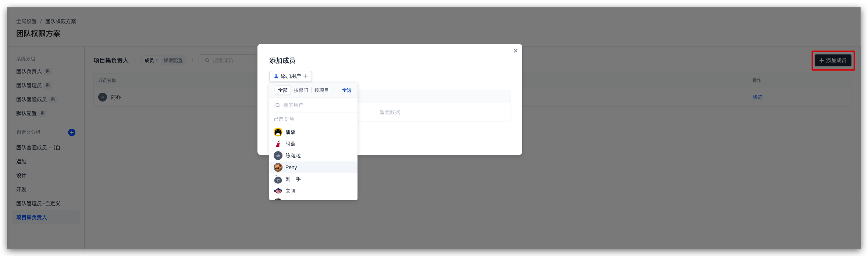This screenshot has height=256, width=868.
Task: Switch to the 权限配置 tab
Action: (x=173, y=60)
